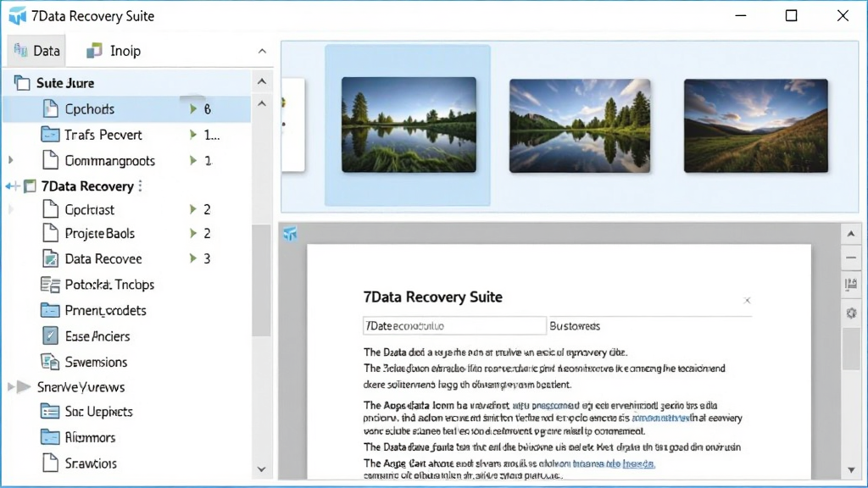Toggle the Ease Anciers checkbox icon
868x488 pixels.
50,335
